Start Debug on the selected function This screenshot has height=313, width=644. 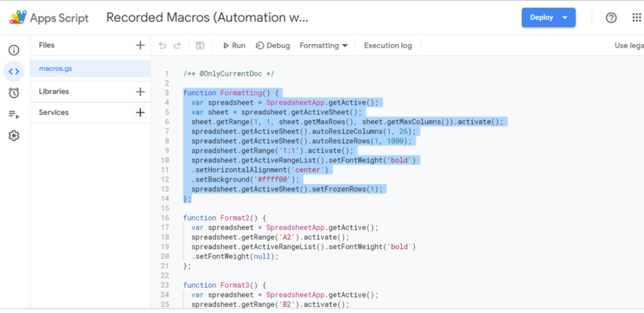[273, 45]
